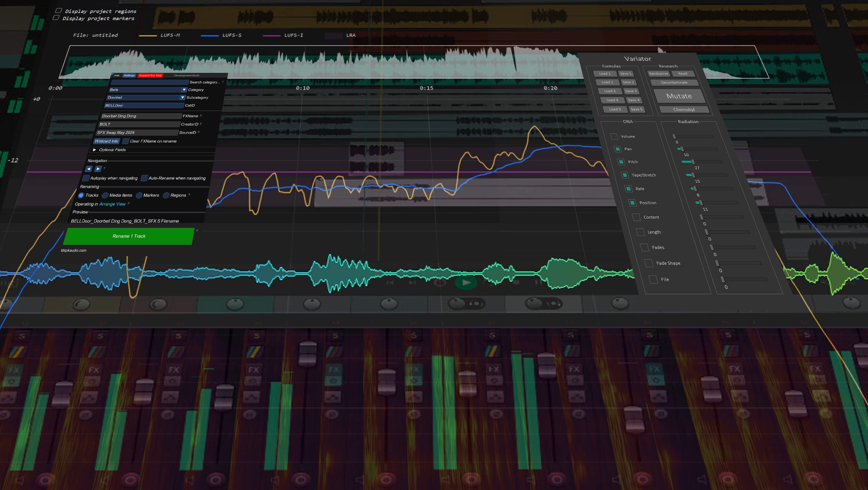Viewport: 868px width, 490px height.
Task: Click the help icon next to SourceID
Action: tap(199, 132)
